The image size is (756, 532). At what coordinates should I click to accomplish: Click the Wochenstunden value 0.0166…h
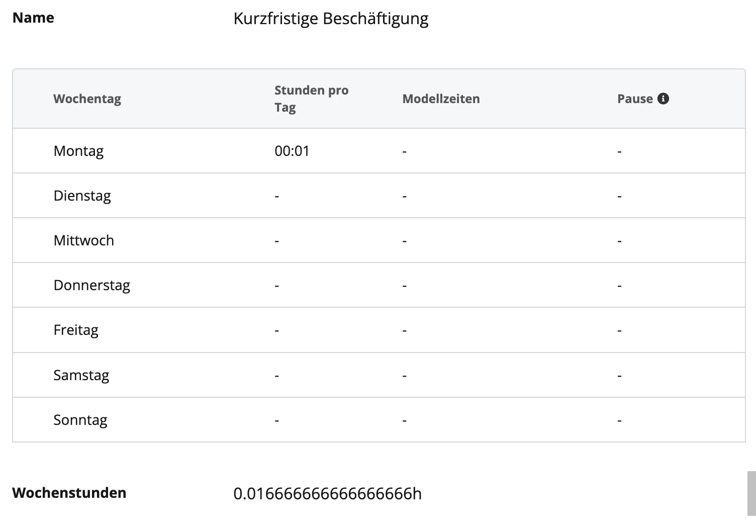[327, 493]
